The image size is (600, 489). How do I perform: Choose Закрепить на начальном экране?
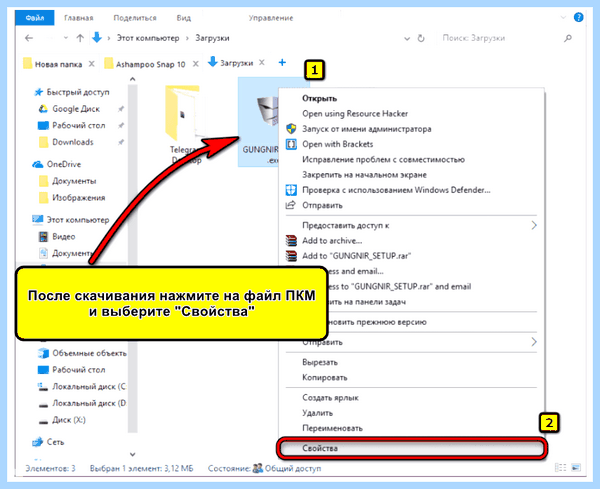pyautogui.click(x=364, y=175)
